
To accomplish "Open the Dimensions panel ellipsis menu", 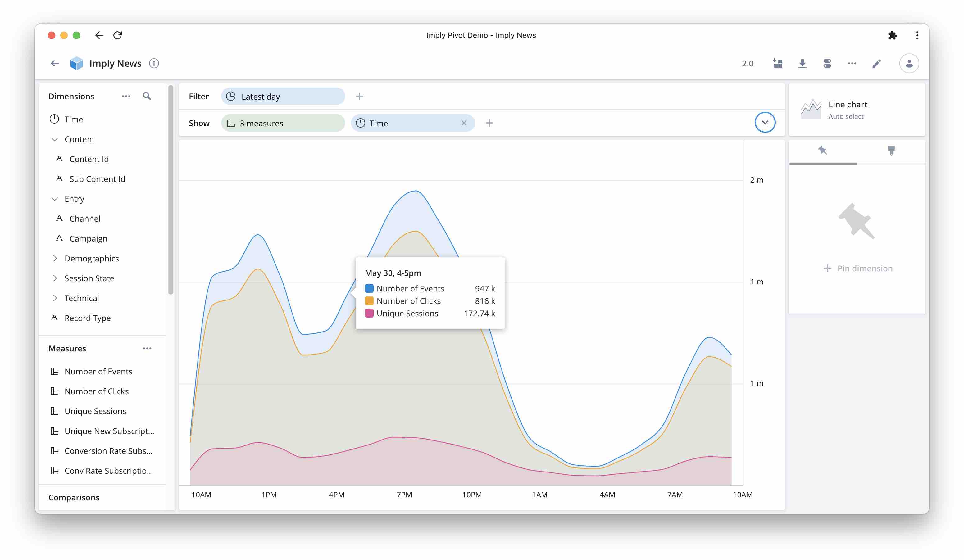I will (x=126, y=96).
